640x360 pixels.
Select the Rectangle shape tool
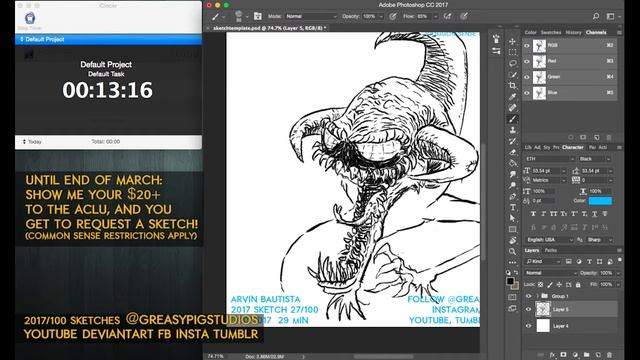pos(512,229)
